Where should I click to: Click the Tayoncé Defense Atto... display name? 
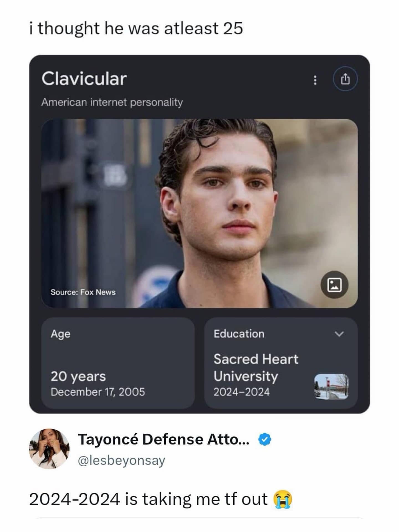(x=164, y=439)
